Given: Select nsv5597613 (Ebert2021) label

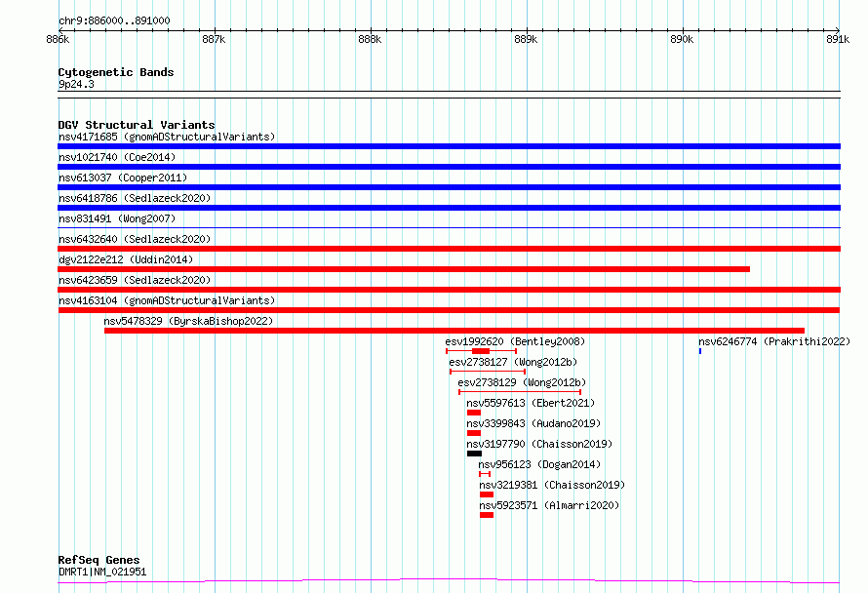Looking at the screenshot, I should click(531, 403).
